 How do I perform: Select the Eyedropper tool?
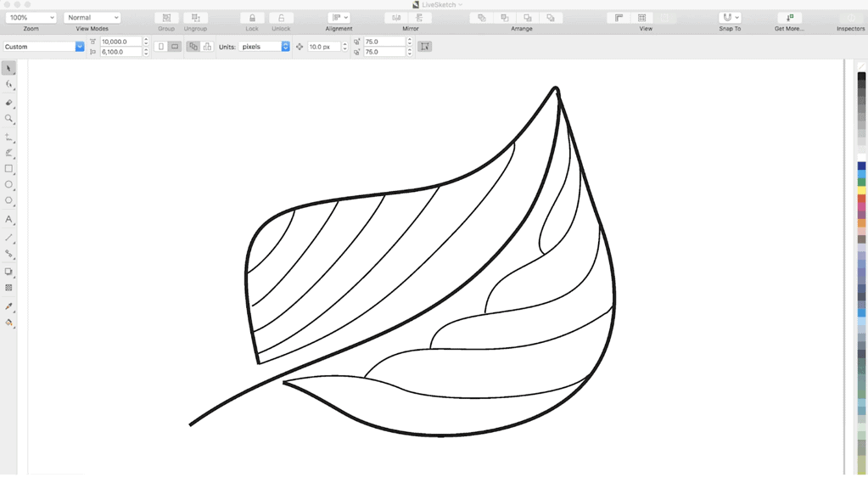coord(8,306)
